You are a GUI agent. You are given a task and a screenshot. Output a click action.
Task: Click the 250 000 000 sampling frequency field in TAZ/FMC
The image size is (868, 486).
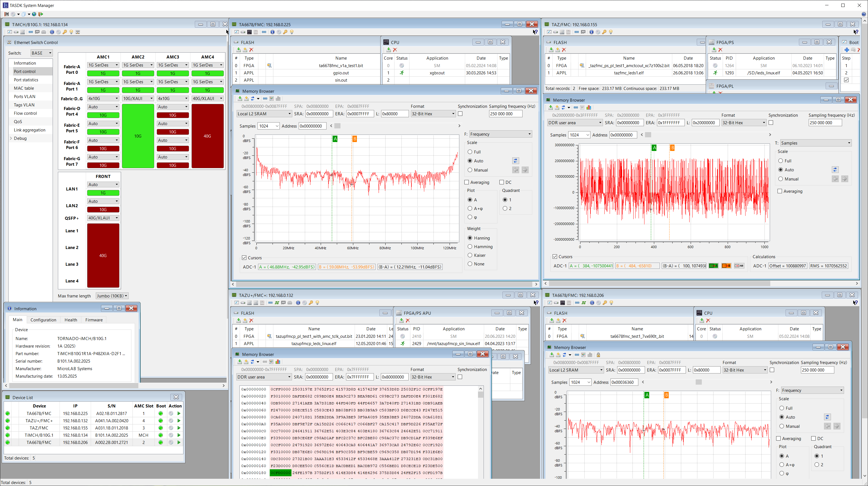pos(825,123)
